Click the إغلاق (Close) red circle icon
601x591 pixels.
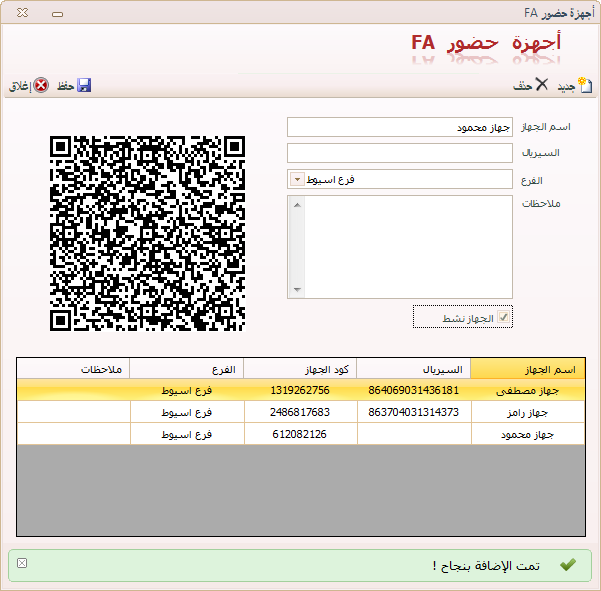tap(41, 85)
